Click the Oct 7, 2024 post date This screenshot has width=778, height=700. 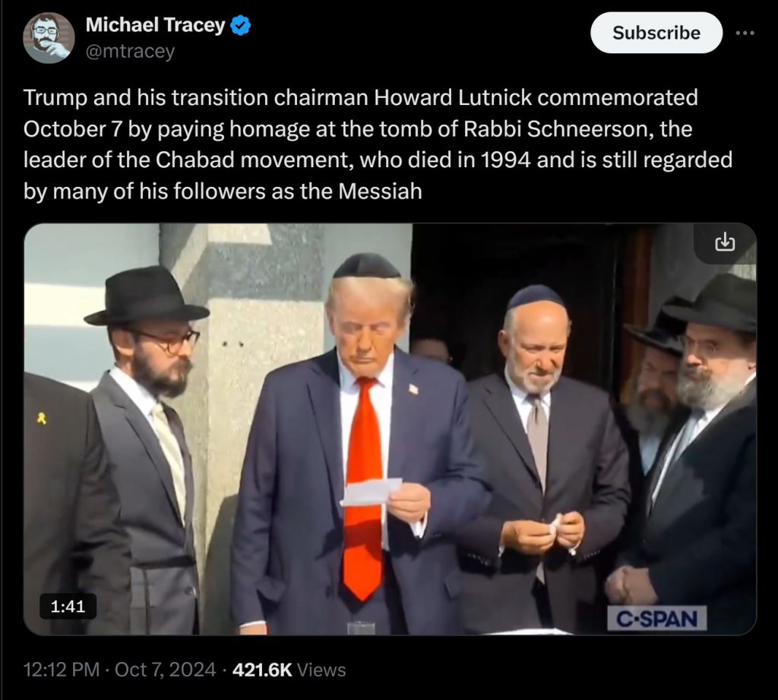tap(165, 670)
